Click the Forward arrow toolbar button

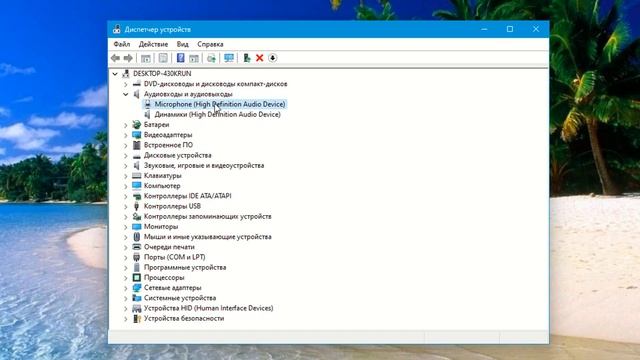(128, 58)
